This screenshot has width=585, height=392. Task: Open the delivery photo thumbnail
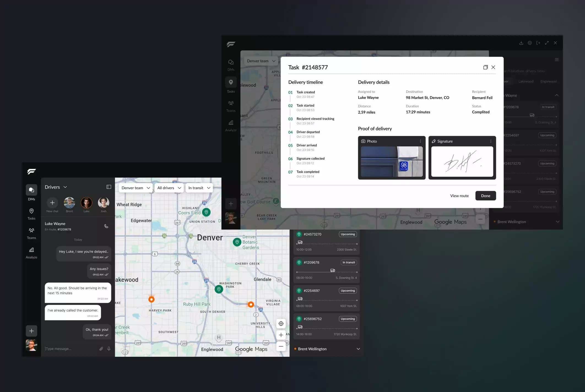coord(392,162)
